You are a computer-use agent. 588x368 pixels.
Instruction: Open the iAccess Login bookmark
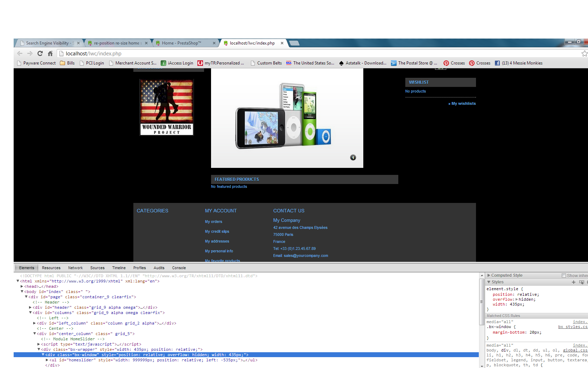[177, 63]
